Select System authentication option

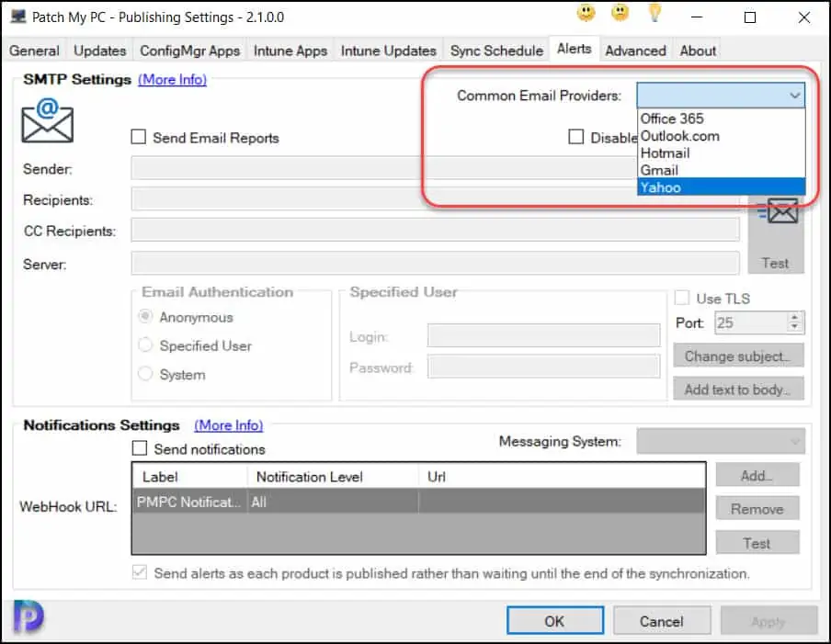point(144,373)
